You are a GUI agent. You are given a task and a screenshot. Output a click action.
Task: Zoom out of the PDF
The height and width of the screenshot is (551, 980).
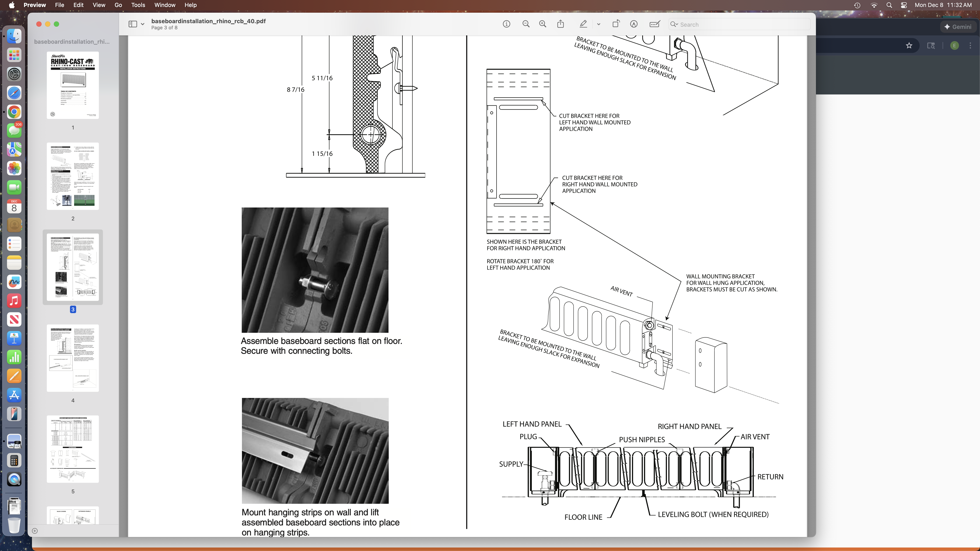pos(526,24)
